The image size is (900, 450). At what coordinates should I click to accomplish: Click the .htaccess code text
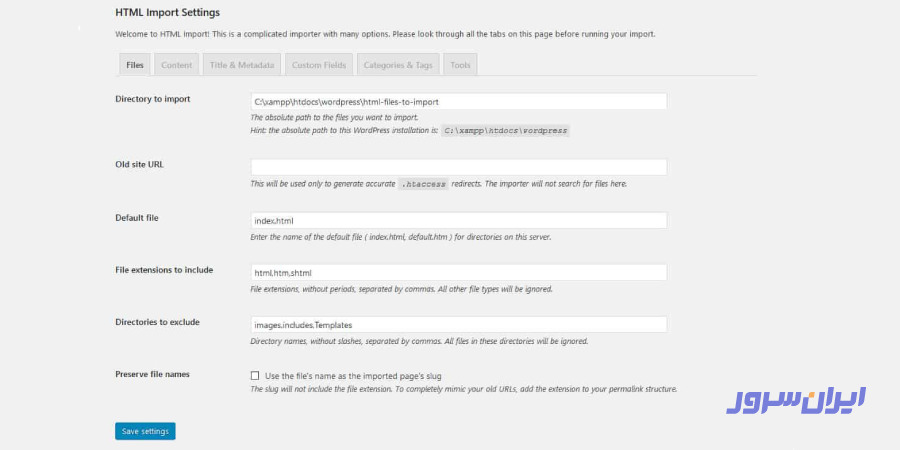coord(423,184)
